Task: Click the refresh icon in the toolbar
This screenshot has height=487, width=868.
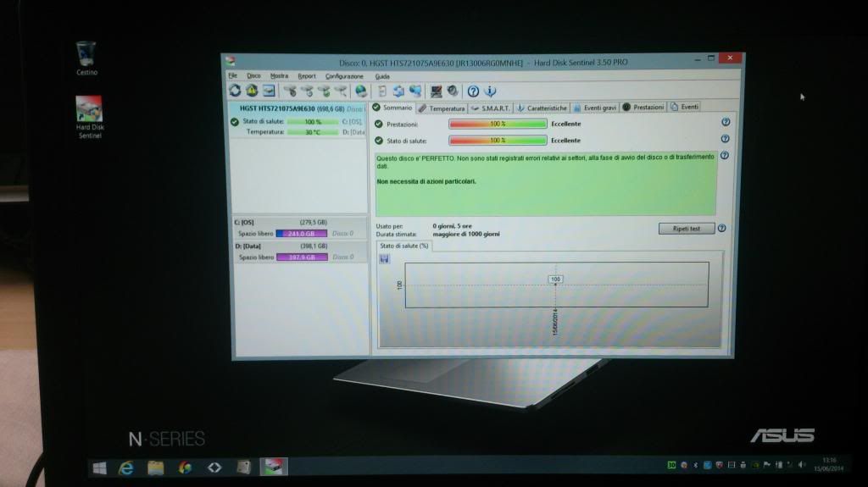Action: (235, 91)
